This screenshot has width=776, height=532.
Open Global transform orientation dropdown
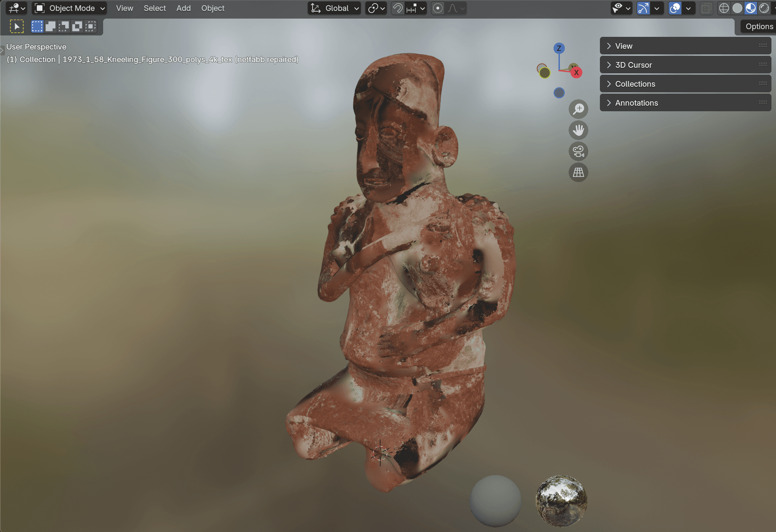(334, 8)
